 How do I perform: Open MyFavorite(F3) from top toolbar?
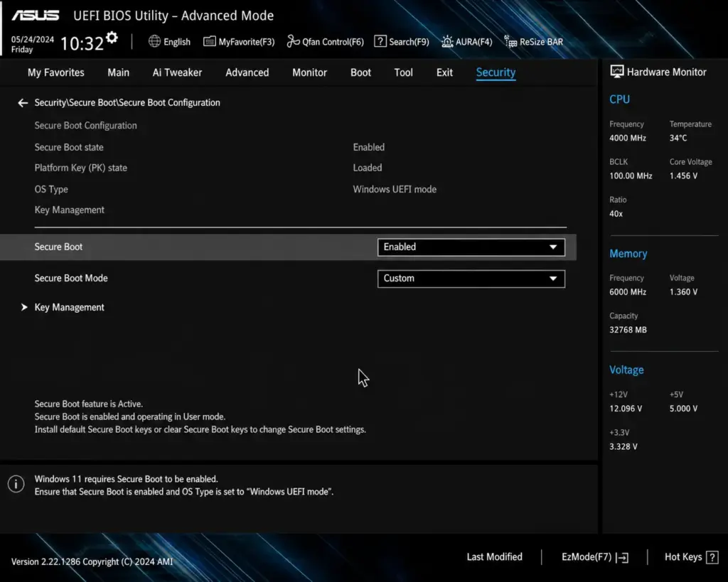click(x=239, y=42)
